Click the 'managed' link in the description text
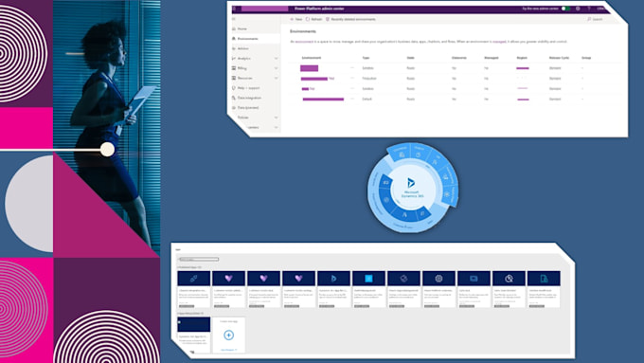The width and height of the screenshot is (644, 363). point(499,42)
